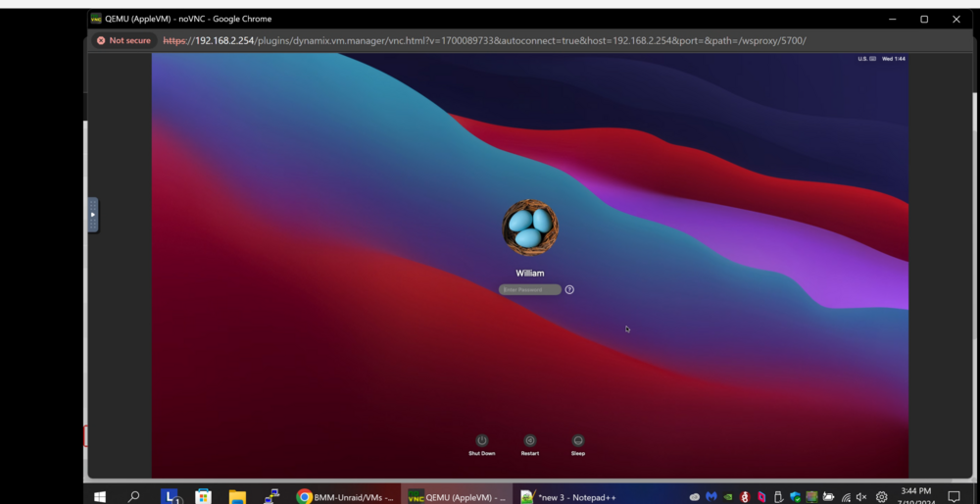980x504 pixels.
Task: Open the settings gear tray icon
Action: tap(881, 497)
